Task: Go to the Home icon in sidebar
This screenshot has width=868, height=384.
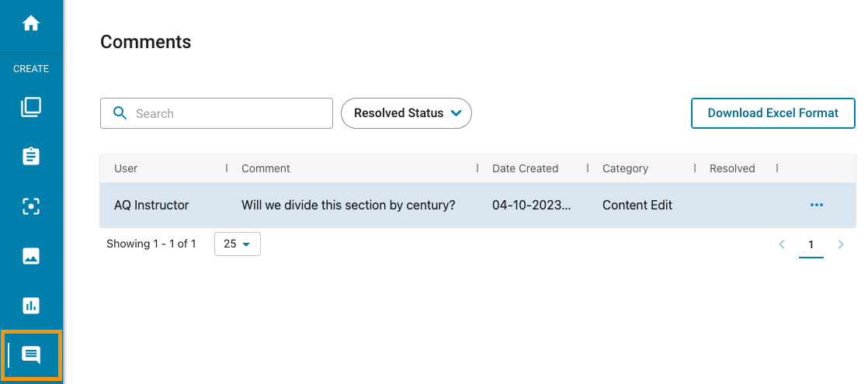Action: [31, 23]
